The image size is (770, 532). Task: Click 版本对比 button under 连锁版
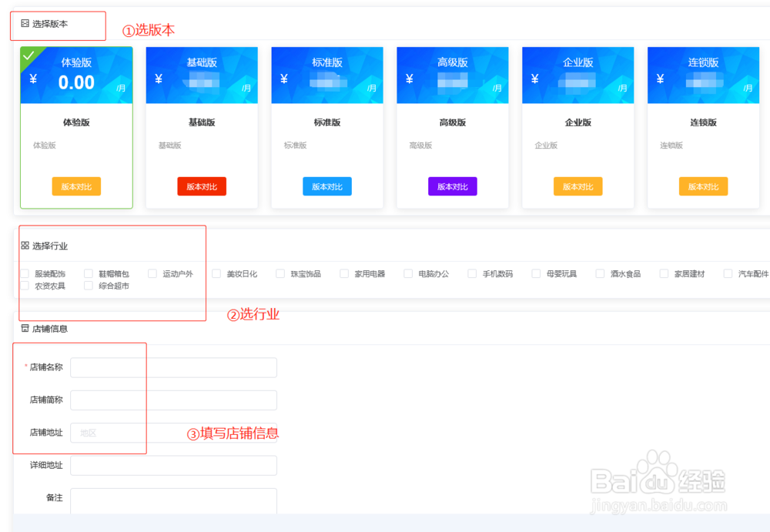(703, 186)
